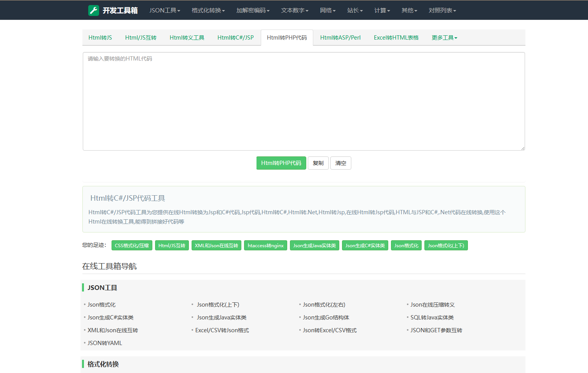Open the 加解密编码 dropdown menu
588x373 pixels.
click(x=253, y=10)
